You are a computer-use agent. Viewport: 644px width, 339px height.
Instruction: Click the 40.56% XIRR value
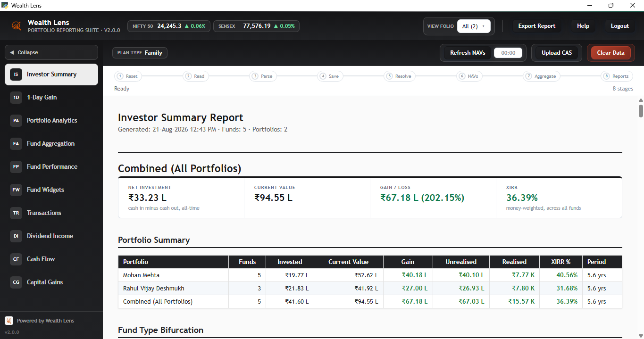(567, 275)
